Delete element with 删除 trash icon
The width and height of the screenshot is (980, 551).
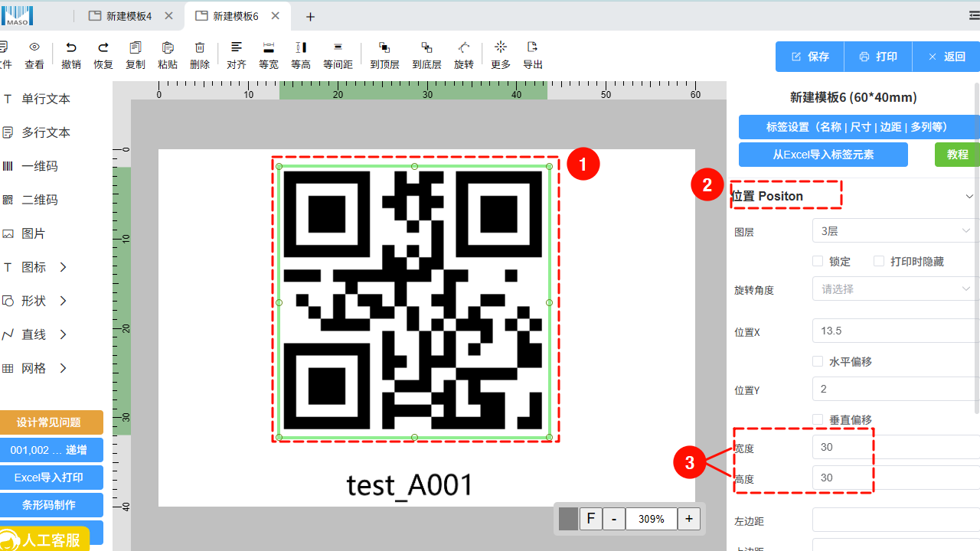coord(200,47)
